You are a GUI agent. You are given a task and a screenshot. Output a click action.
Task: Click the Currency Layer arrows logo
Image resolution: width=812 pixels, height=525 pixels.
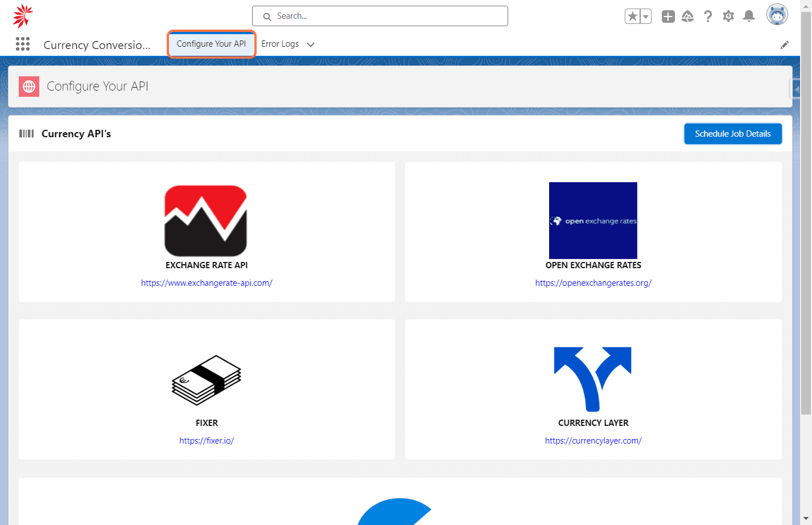[x=593, y=379]
